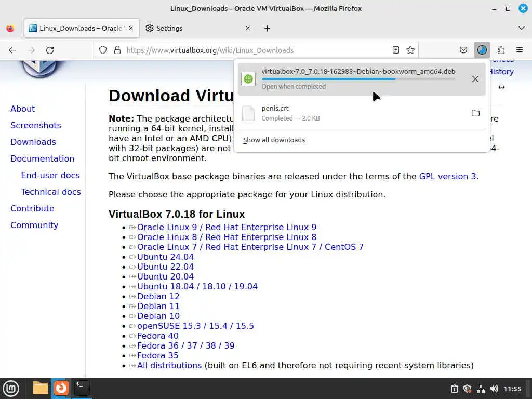Screen dimensions: 532x399
Task: Click the padlock site security icon
Action: point(117,50)
